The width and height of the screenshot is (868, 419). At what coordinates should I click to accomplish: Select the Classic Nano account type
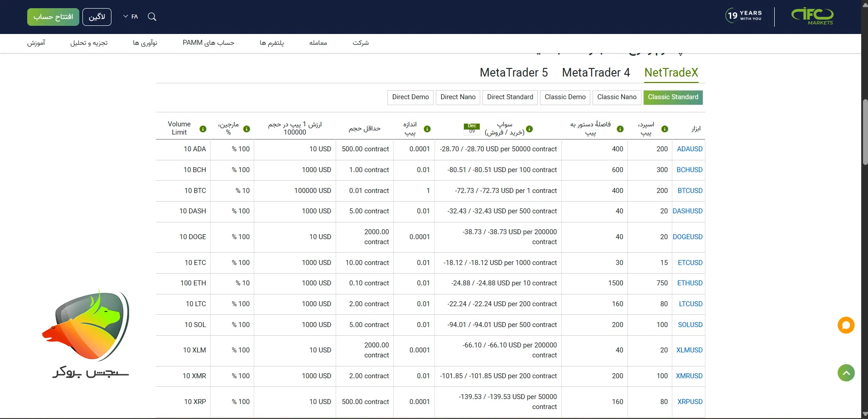click(617, 97)
